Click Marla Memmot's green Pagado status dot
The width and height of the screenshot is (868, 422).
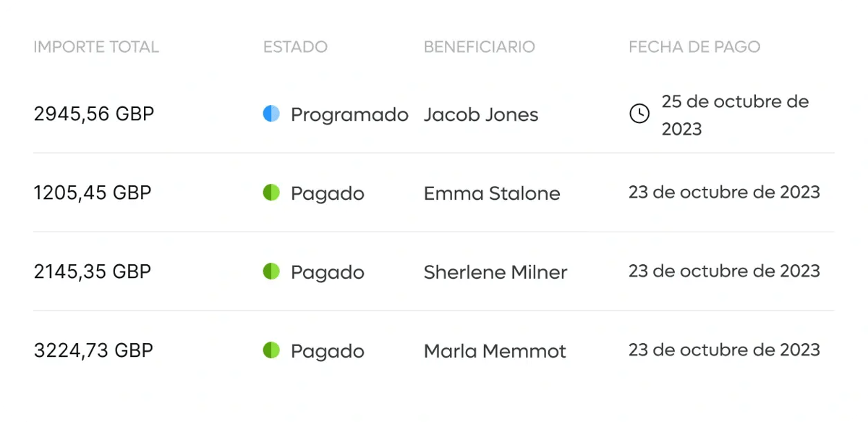click(271, 350)
